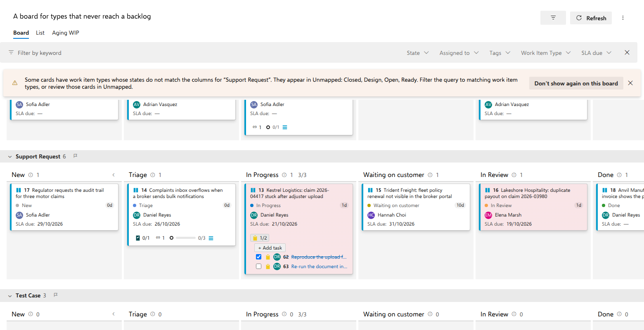
Task: Click Elena Marsh's avatar on card 16
Action: coord(488,215)
